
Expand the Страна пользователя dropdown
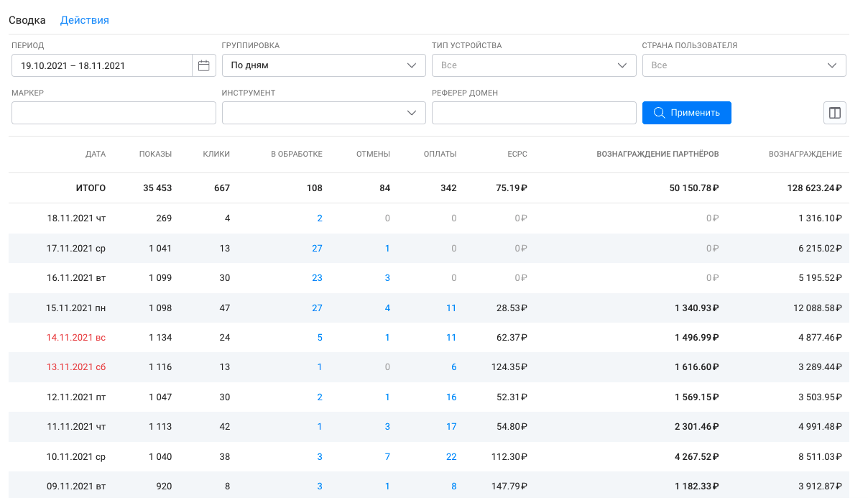click(744, 65)
